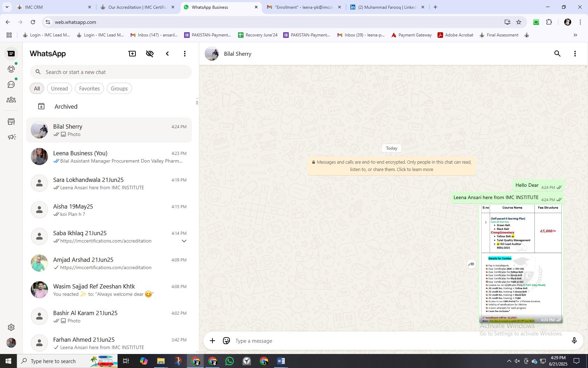Open the Amjad Arshad 21Jun25 chat
The width and height of the screenshot is (588, 368).
(109, 263)
